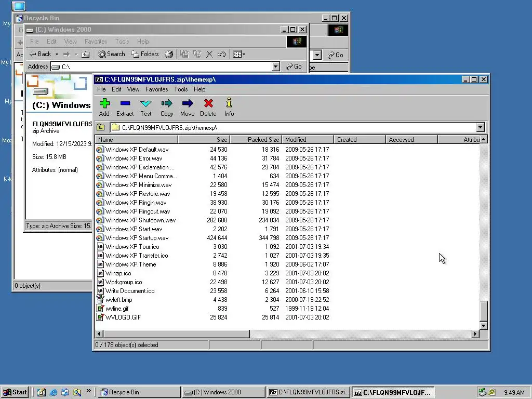Select Workgroup.ico file row

click(x=287, y=282)
